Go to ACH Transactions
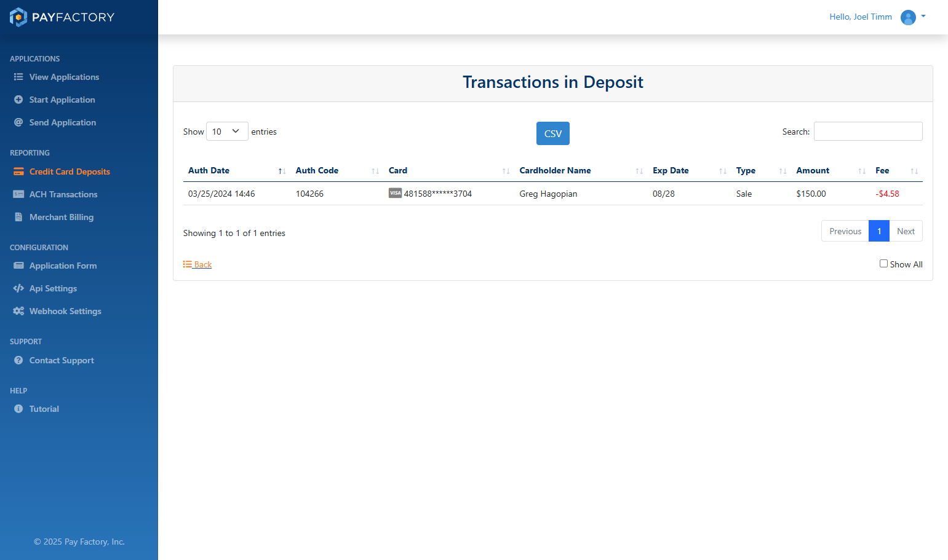 (63, 194)
